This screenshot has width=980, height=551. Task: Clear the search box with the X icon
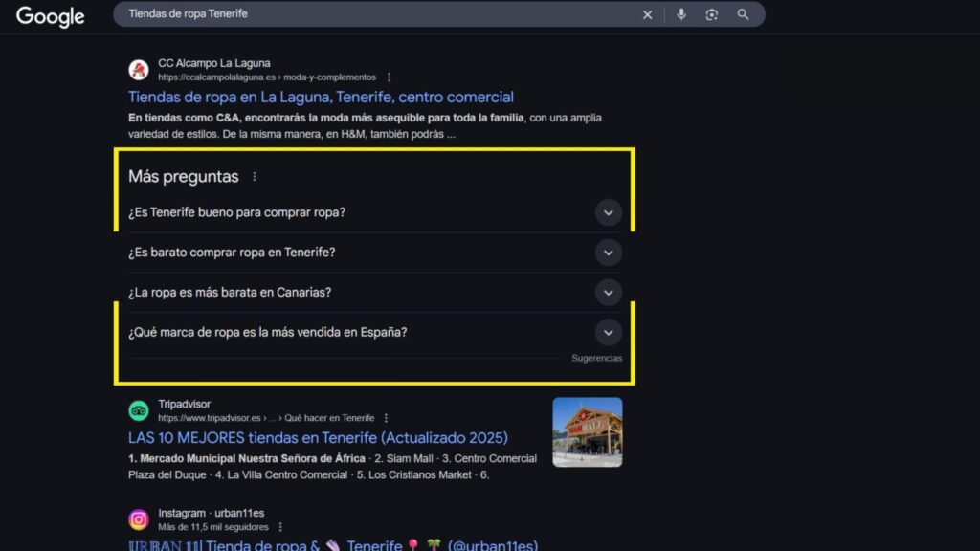648,14
